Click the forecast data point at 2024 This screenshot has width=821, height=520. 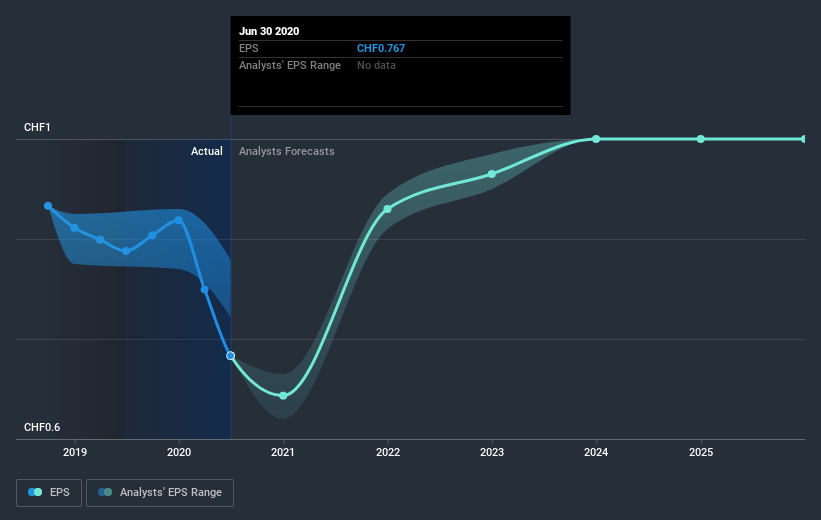[x=596, y=139]
